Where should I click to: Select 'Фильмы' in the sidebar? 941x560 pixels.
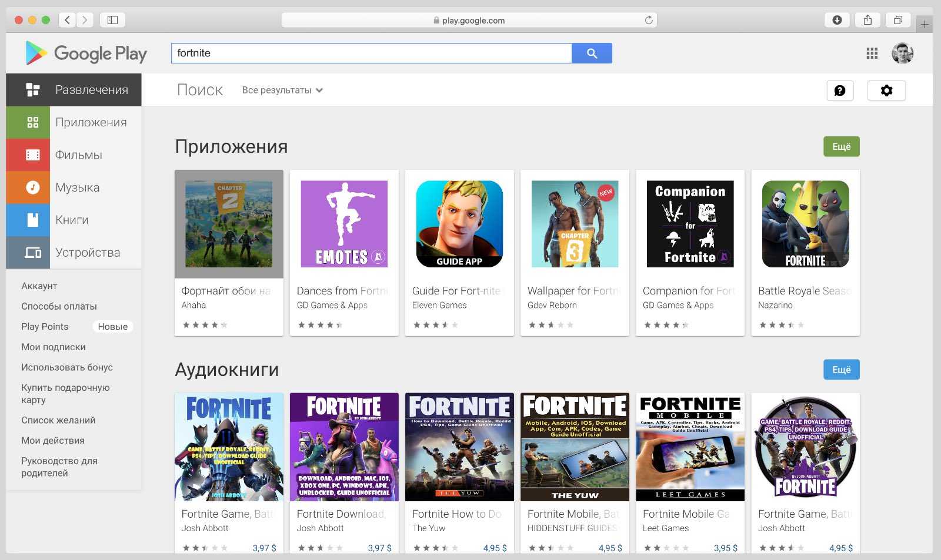coord(79,155)
